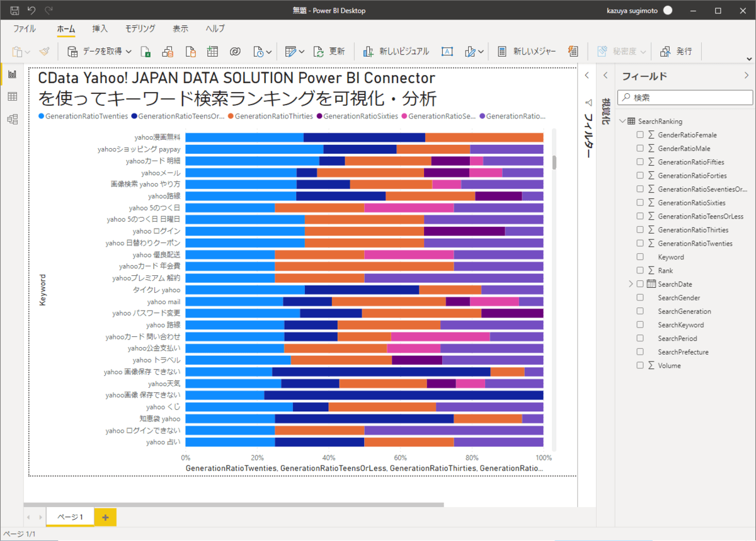Add a text box from the ribbon
The height and width of the screenshot is (541, 756).
pyautogui.click(x=447, y=51)
